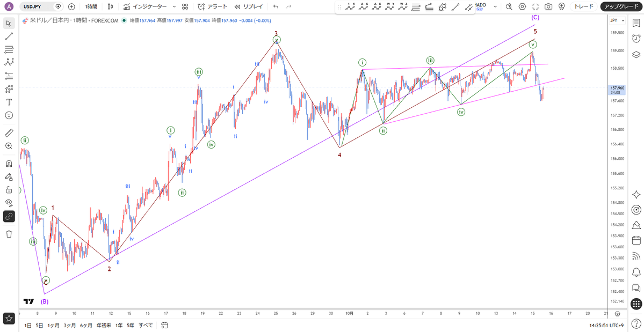Screen dimensions: 644x332
Task: Open the calendar panel icon in right sidebar
Action: click(636, 241)
